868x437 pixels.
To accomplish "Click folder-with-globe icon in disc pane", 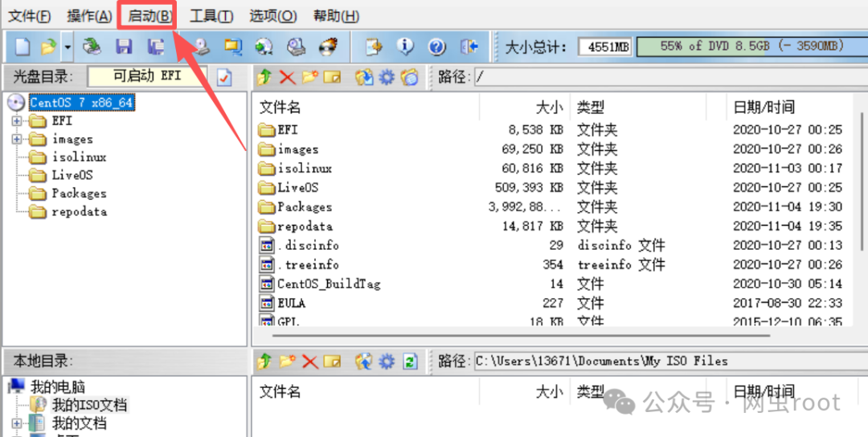I will point(409,77).
